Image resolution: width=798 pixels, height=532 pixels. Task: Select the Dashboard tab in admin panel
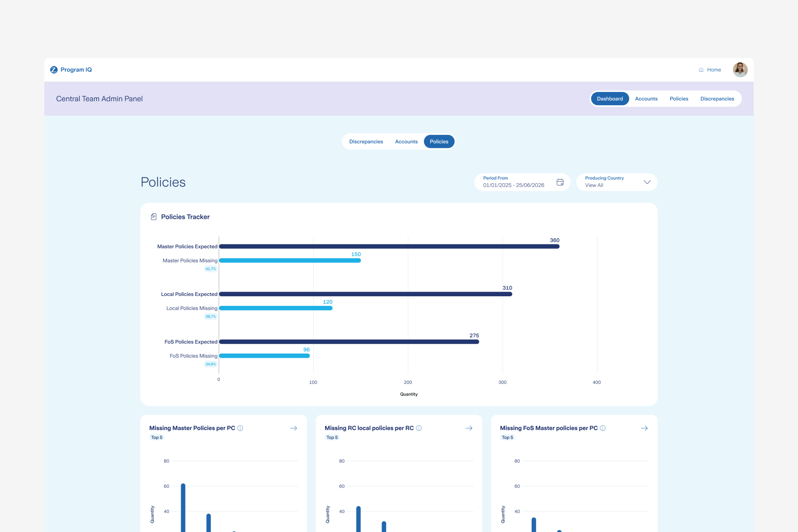[610, 99]
